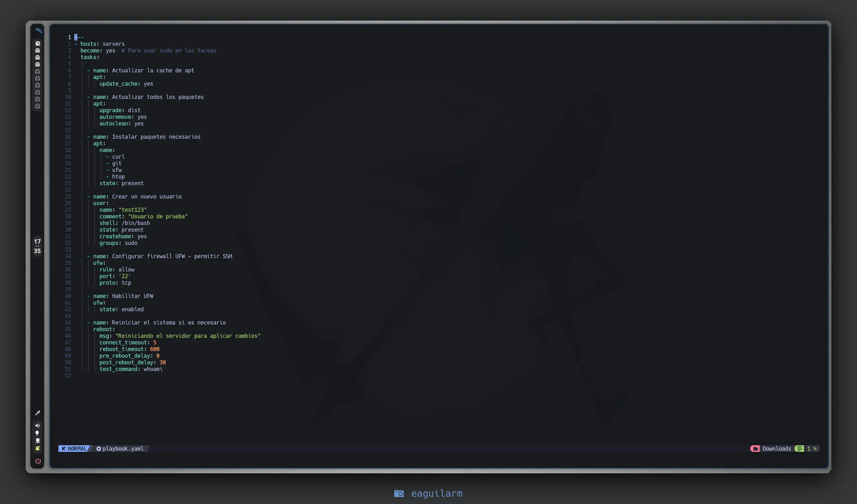Open the network monitor icon

coord(38,441)
